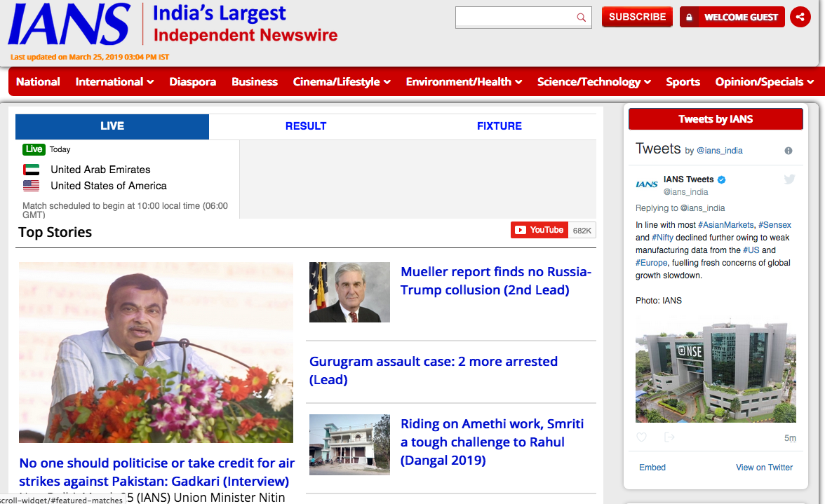Click the Top Stories heading
The image size is (825, 504).
[55, 232]
